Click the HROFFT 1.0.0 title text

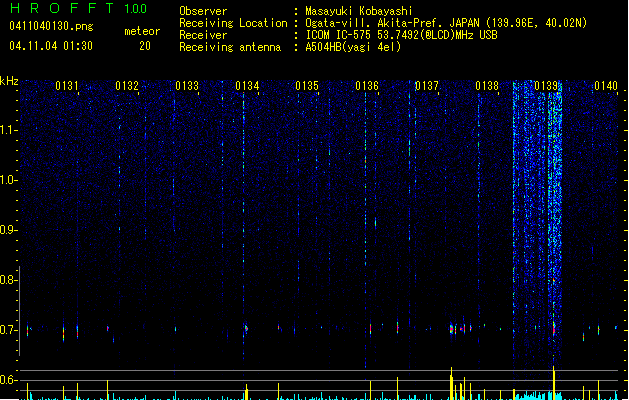[79, 8]
